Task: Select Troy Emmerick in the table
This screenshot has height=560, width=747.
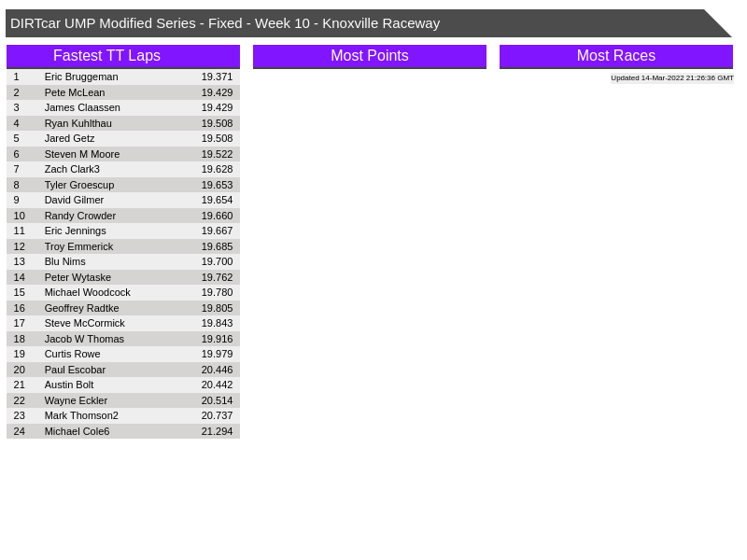Action: (x=78, y=246)
